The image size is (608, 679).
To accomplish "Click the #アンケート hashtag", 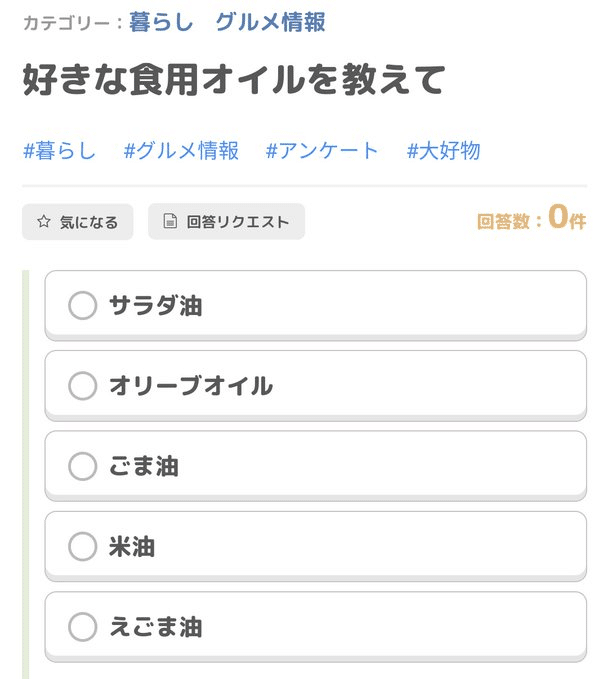I will click(322, 151).
